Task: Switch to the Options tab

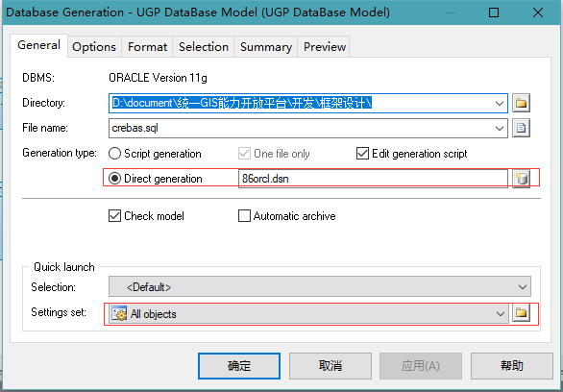Action: (x=94, y=47)
